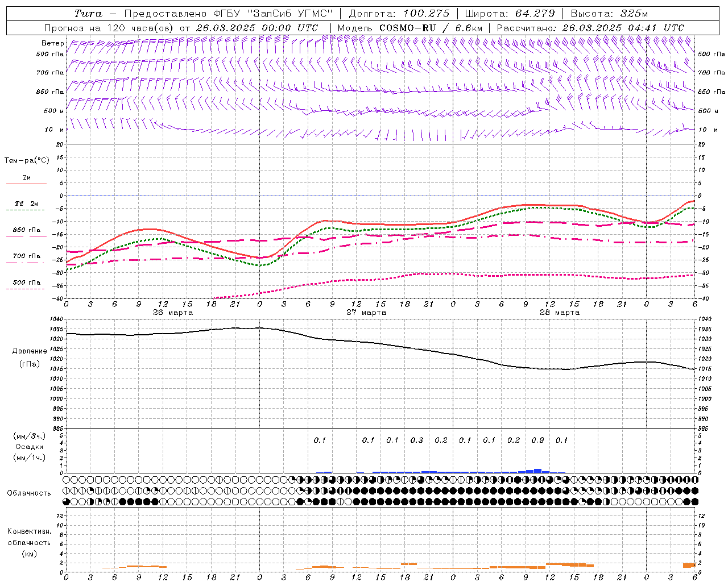This screenshot has height=582, width=728.
Task: Click the "Td 2м" dew point legend entry
Action: [x=27, y=203]
